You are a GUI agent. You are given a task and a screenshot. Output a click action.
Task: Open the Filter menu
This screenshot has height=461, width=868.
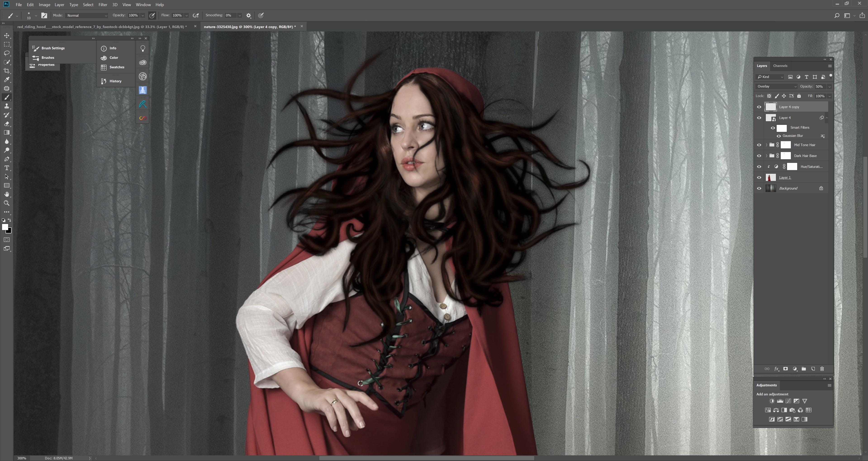[102, 5]
